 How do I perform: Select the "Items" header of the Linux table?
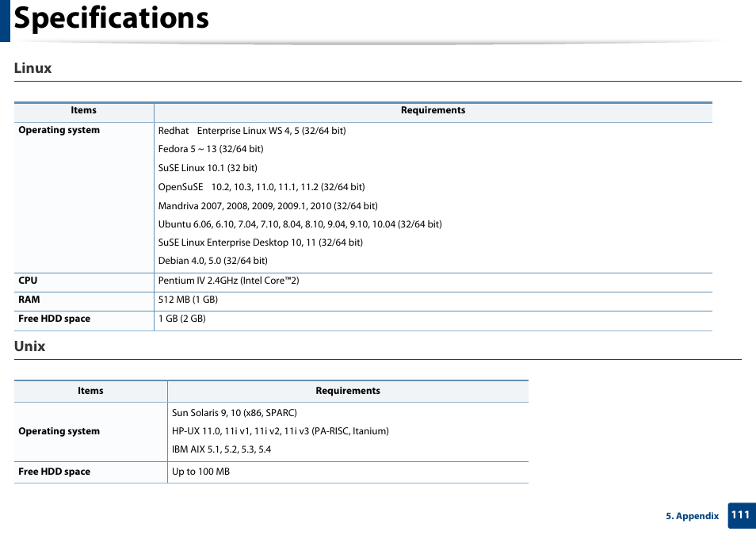83,110
